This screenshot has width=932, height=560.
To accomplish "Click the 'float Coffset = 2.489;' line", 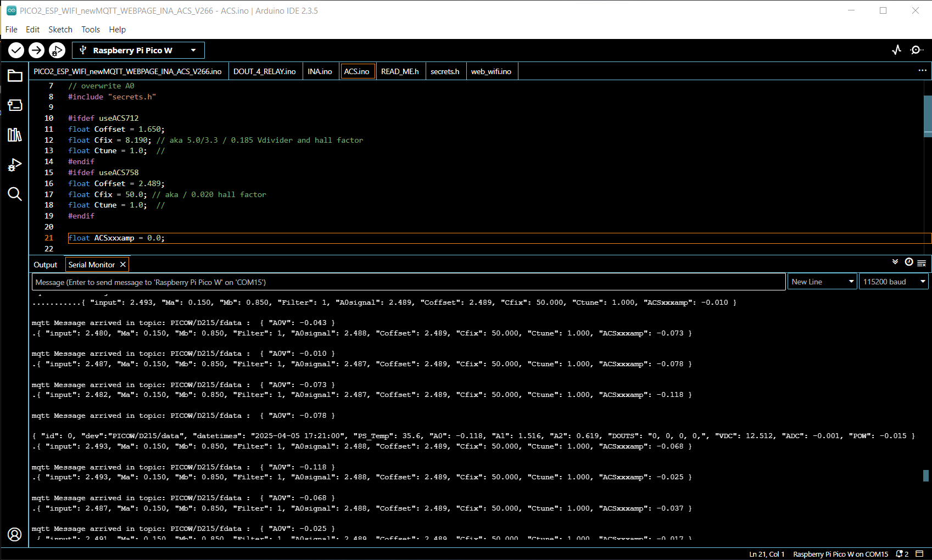I will point(116,183).
